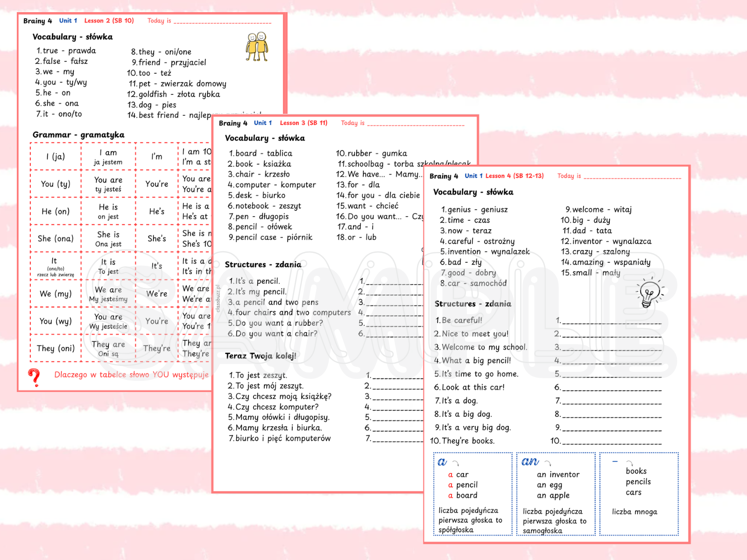Screen dimensions: 747x560
Task: Select the "He's" contraction cell
Action: tap(157, 211)
